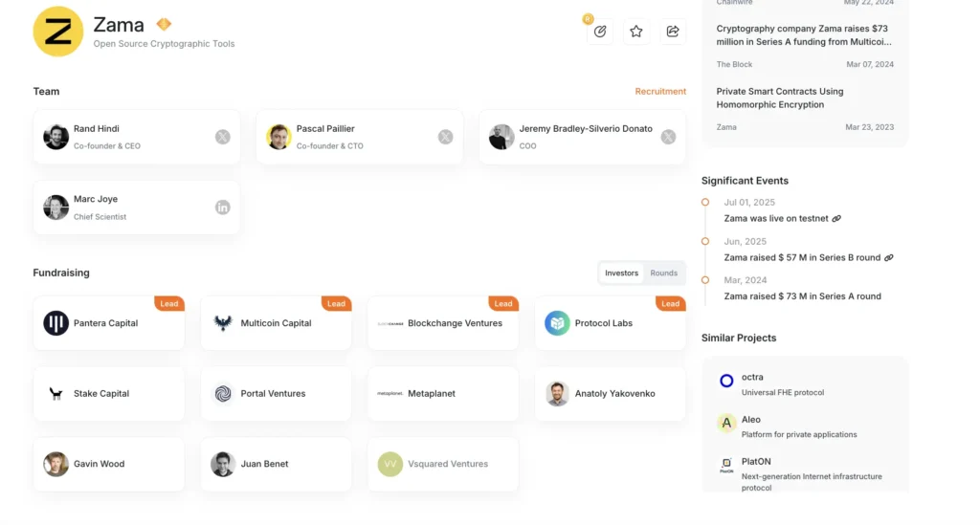Click the octra project logo
Viewport: 980px width, 525px height.
click(726, 381)
